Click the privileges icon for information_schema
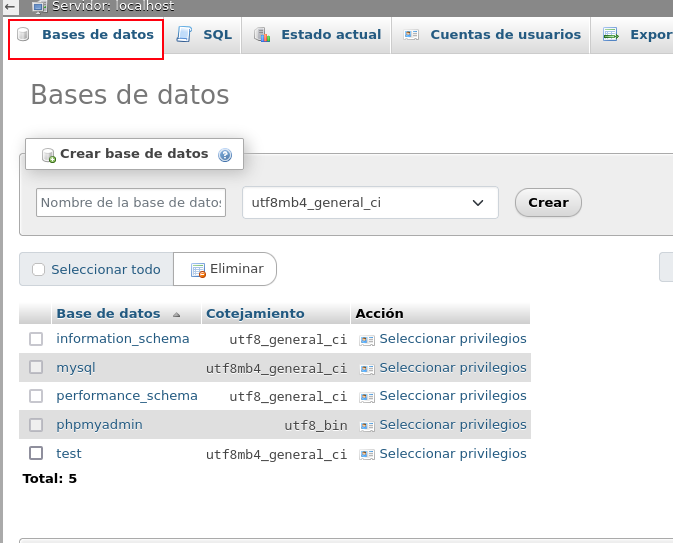This screenshot has height=543, width=673. point(366,340)
